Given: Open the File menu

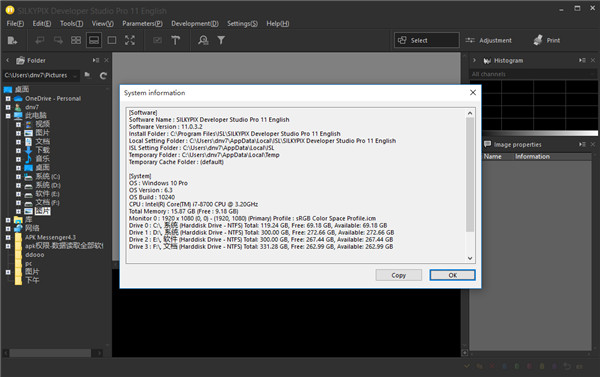Looking at the screenshot, I should [x=15, y=23].
